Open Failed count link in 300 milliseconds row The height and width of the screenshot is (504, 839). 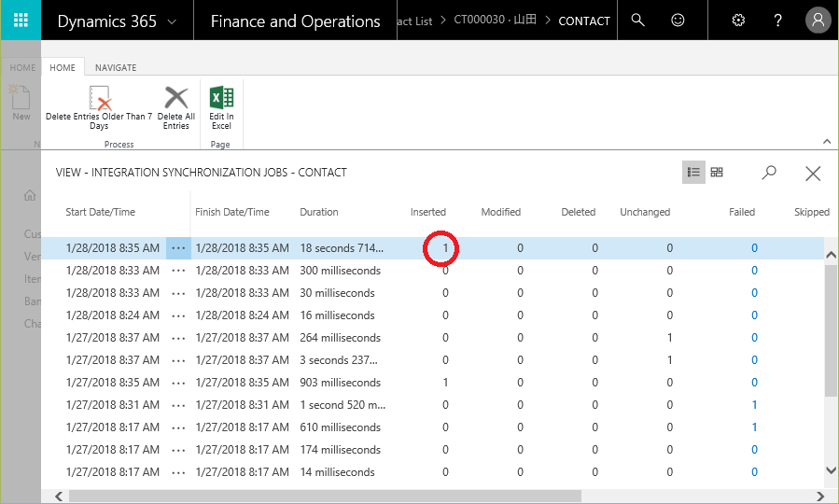[x=754, y=271]
